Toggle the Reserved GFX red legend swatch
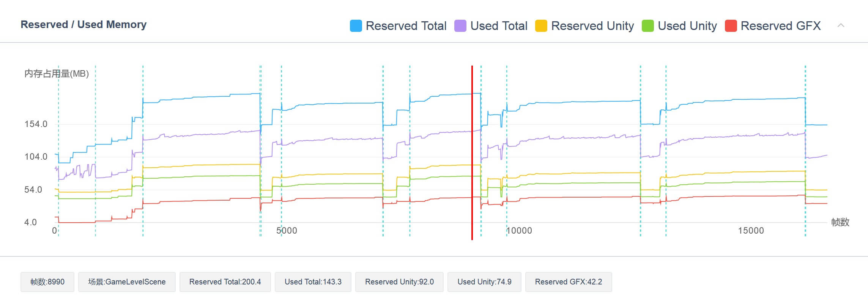Viewport: 868px width, 300px height. (x=731, y=26)
